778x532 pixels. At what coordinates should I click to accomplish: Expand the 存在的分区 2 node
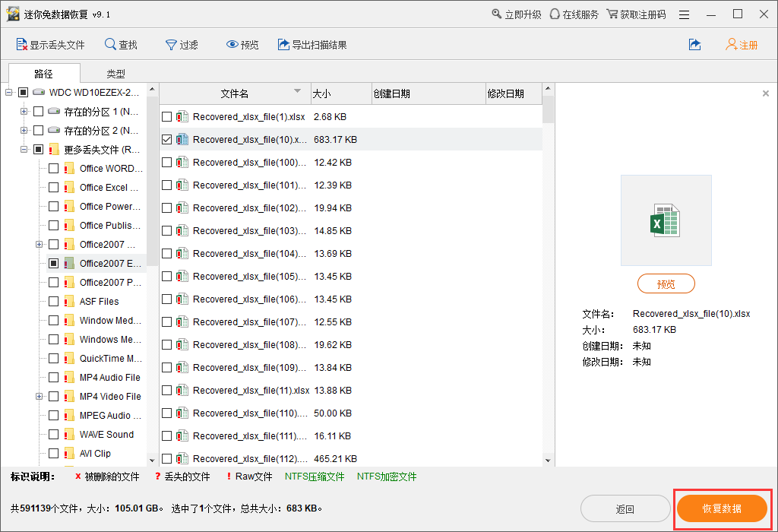click(24, 131)
